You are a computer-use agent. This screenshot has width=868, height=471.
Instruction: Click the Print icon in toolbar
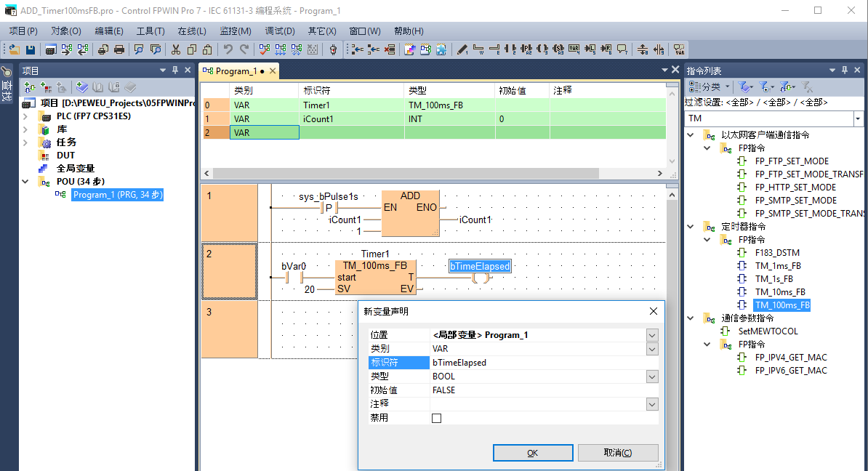click(x=119, y=49)
